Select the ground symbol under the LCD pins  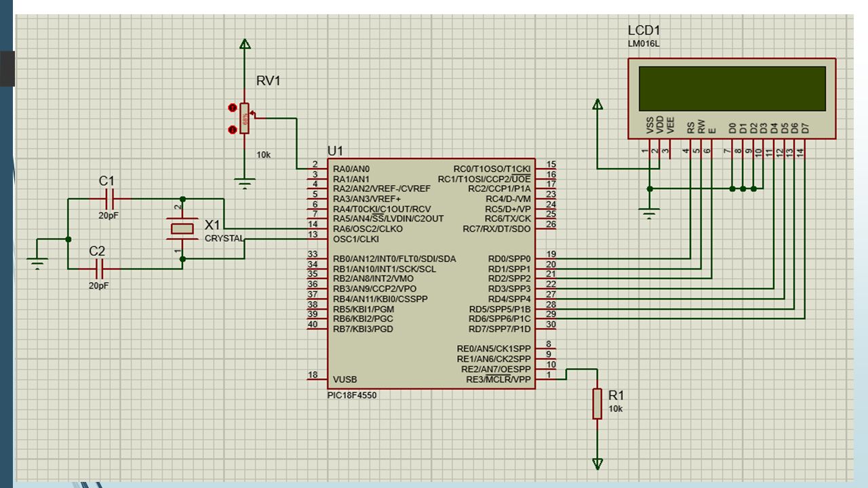coord(650,214)
